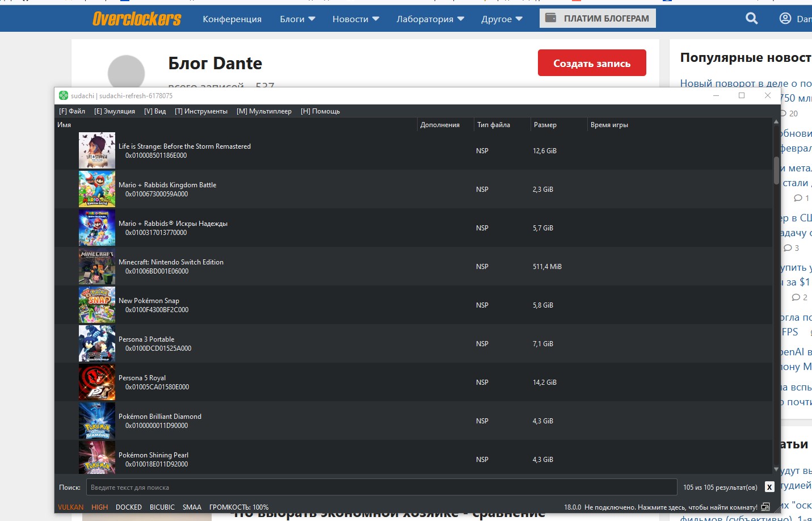Click the blog author avatar circle

point(126,72)
